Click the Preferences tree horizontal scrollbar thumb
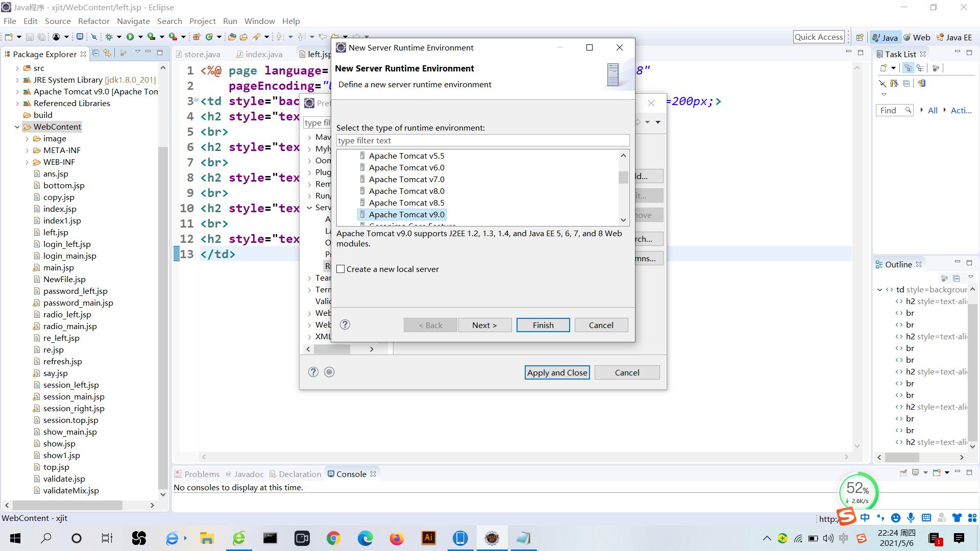Image resolution: width=980 pixels, height=551 pixels. click(x=332, y=349)
